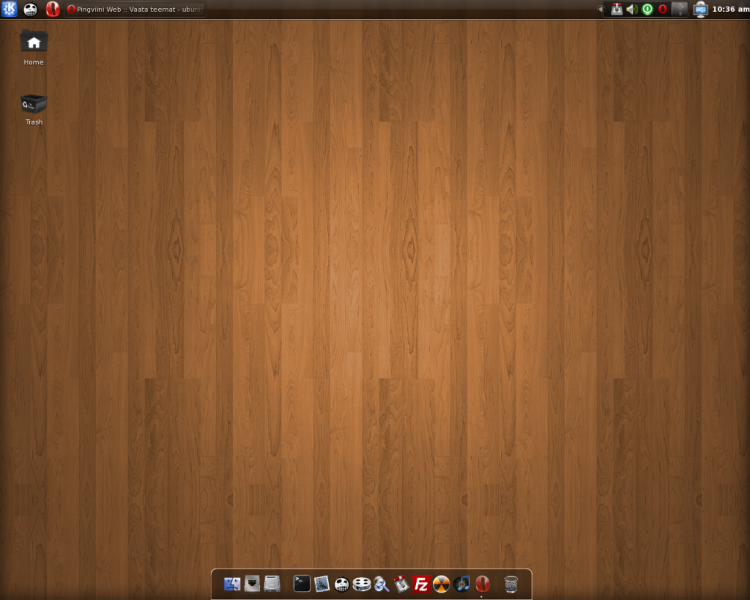Open the magnifying glass search app in dock
This screenshot has height=600, width=750.
pos(381,584)
